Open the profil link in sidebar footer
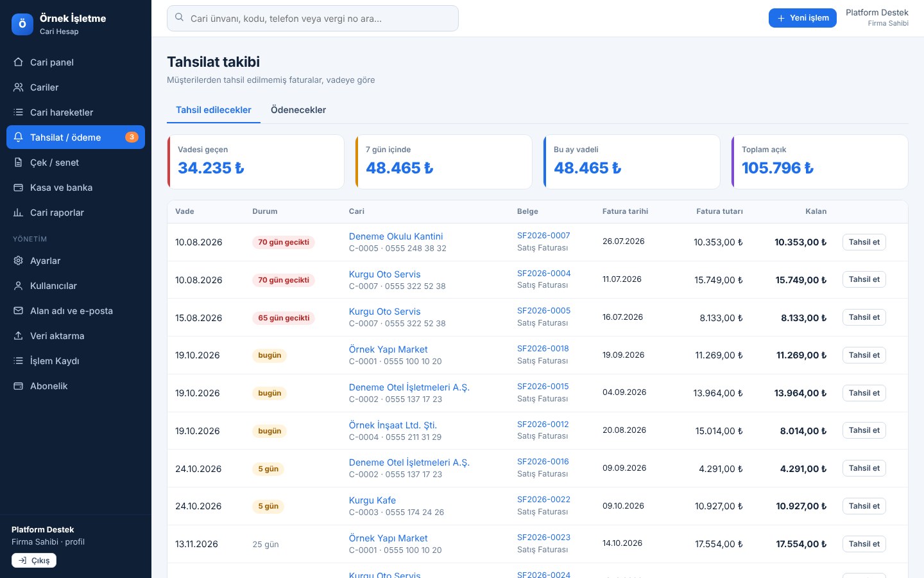924x578 pixels. (x=74, y=542)
